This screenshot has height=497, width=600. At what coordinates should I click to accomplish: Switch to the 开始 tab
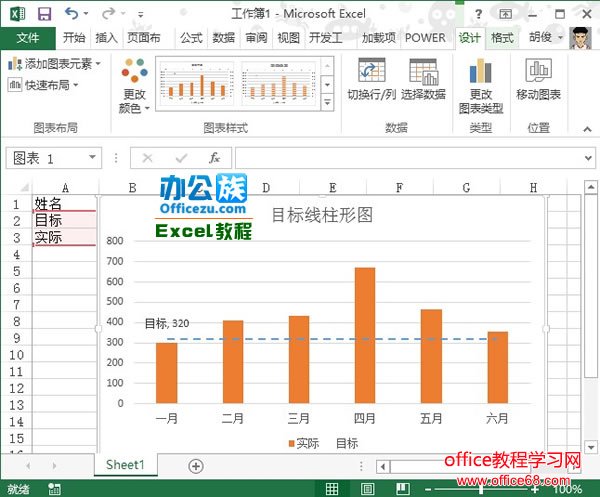click(74, 37)
